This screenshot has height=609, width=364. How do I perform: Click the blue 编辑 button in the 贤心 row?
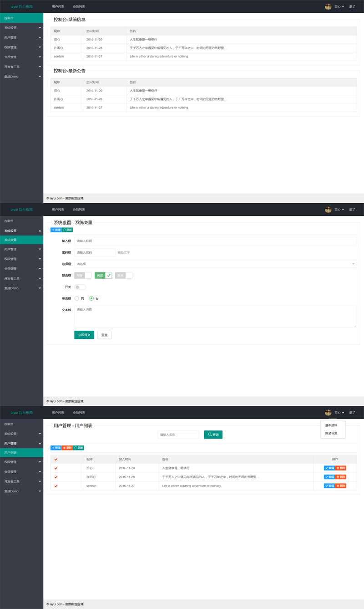point(329,468)
